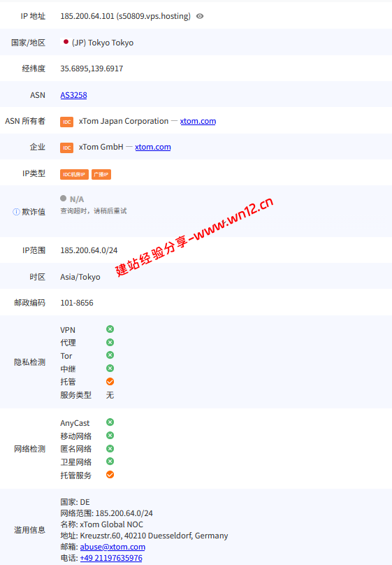Click the orange check icon for 托管
The width and height of the screenshot is (392, 565).
coord(110,381)
